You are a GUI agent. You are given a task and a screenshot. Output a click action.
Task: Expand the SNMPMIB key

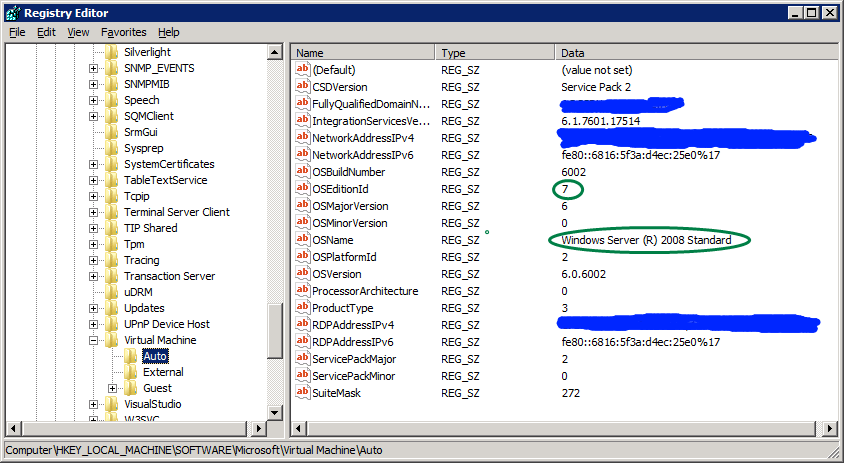(94, 85)
